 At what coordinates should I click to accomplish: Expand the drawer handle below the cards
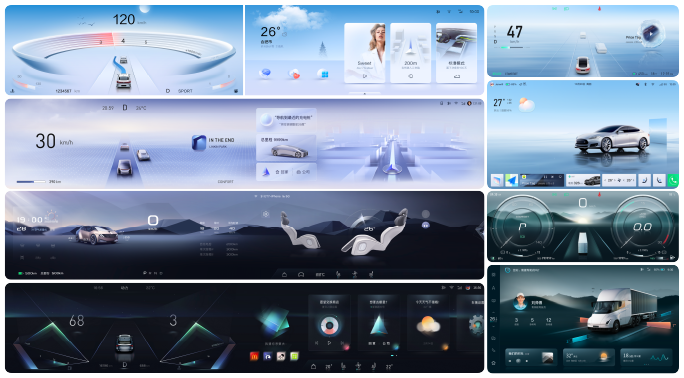[x=365, y=93]
